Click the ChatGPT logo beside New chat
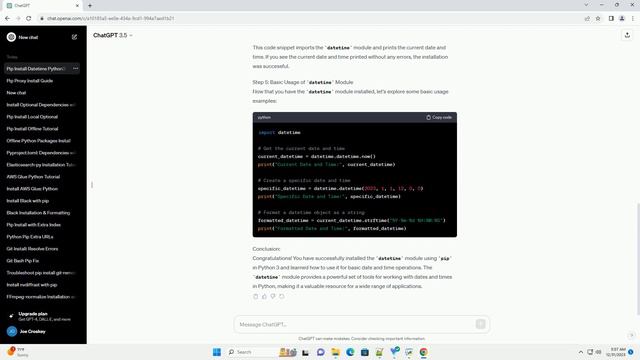This screenshot has width=640, height=360. (11, 37)
